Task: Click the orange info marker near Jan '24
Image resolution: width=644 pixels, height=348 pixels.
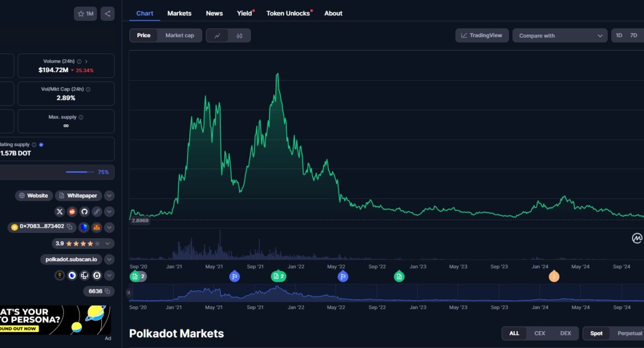Action: coord(554,276)
